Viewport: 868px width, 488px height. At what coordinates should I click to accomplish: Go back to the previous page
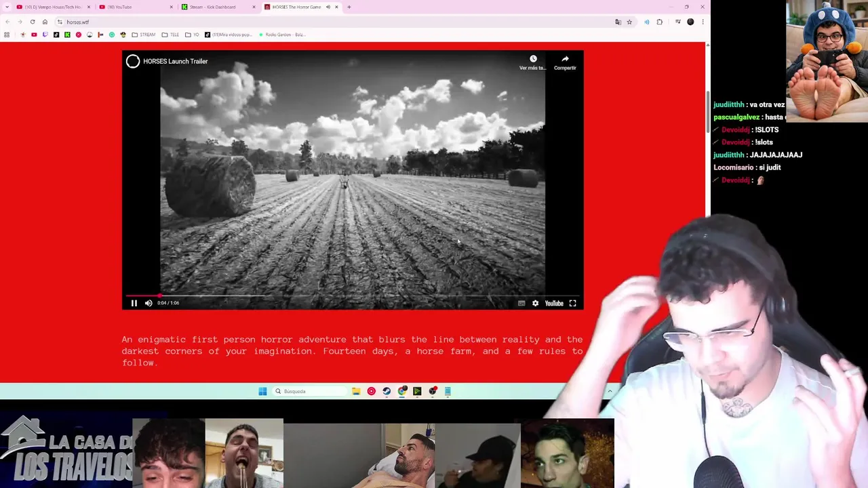pos(7,22)
